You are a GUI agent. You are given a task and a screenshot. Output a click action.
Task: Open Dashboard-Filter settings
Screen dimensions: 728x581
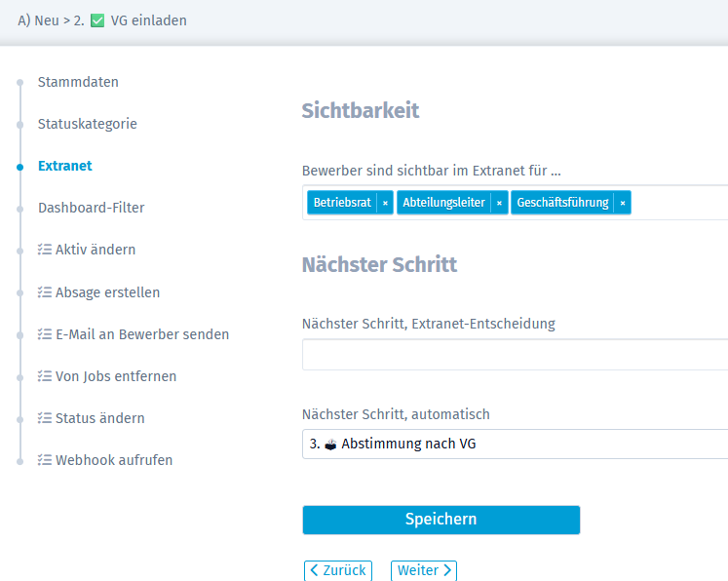click(91, 208)
